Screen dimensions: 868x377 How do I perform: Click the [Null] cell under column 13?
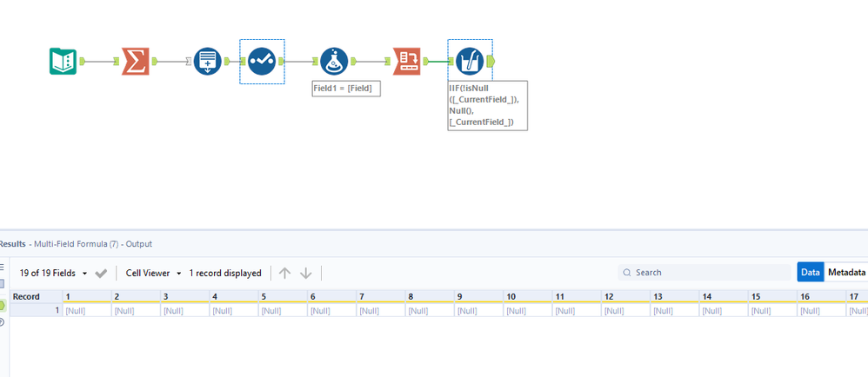pos(675,311)
